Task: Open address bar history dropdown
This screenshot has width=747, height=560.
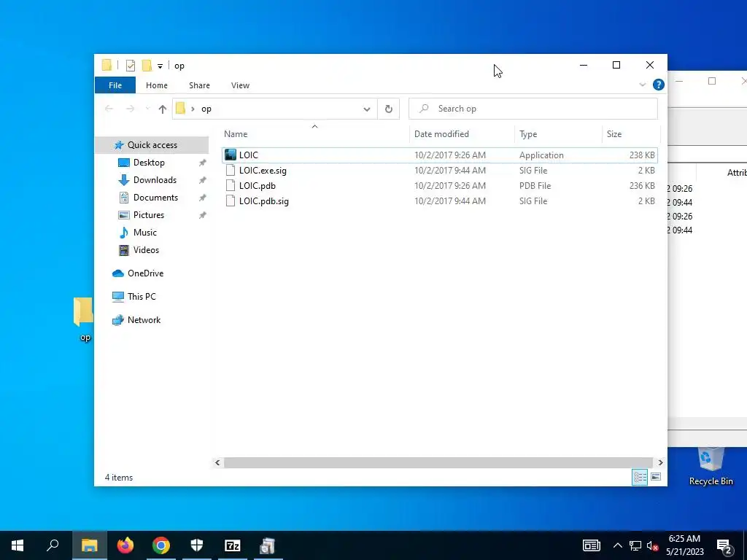Action: (367, 109)
